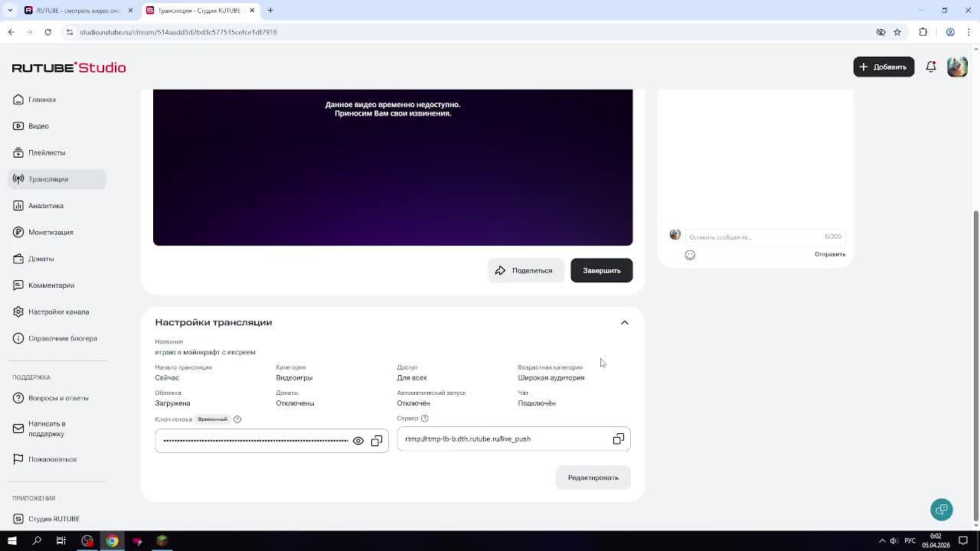The width and height of the screenshot is (980, 551).
Task: Select Трансляции in the sidebar
Action: pyautogui.click(x=57, y=179)
